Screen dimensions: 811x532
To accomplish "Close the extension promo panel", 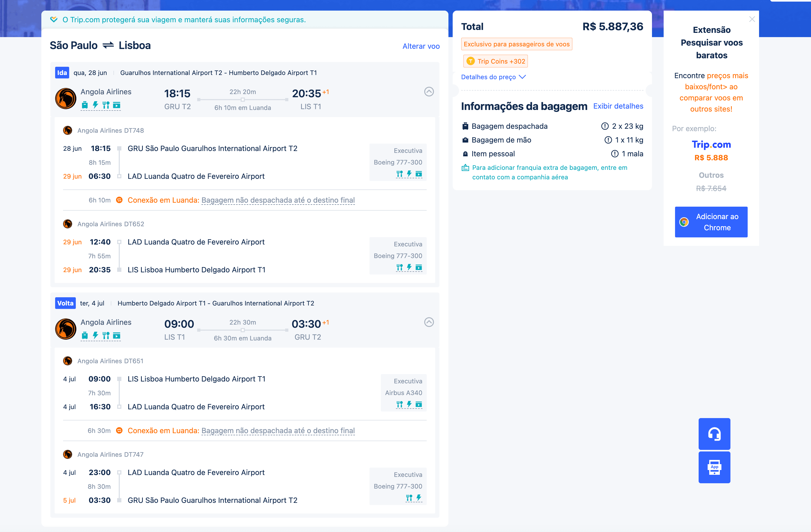I will point(752,19).
